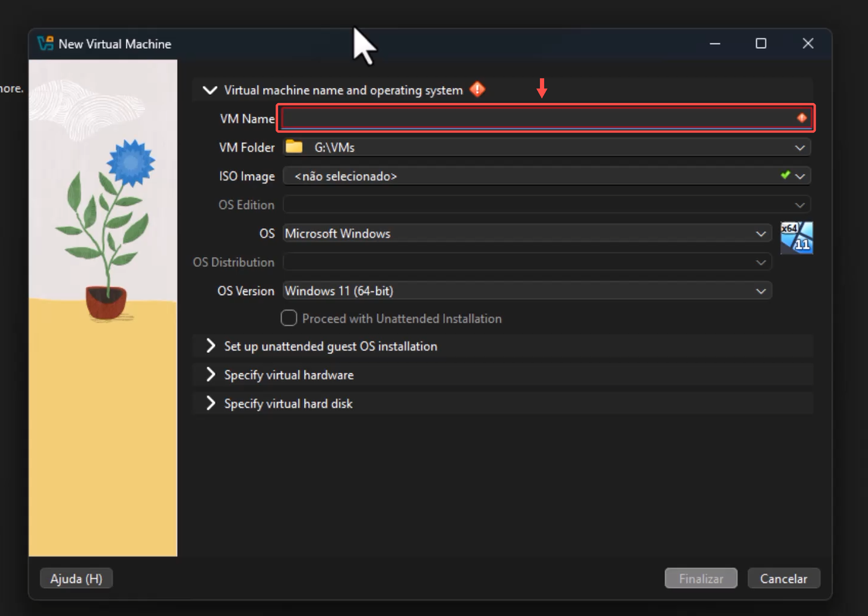Click the warning icon beside section heading

pos(477,90)
